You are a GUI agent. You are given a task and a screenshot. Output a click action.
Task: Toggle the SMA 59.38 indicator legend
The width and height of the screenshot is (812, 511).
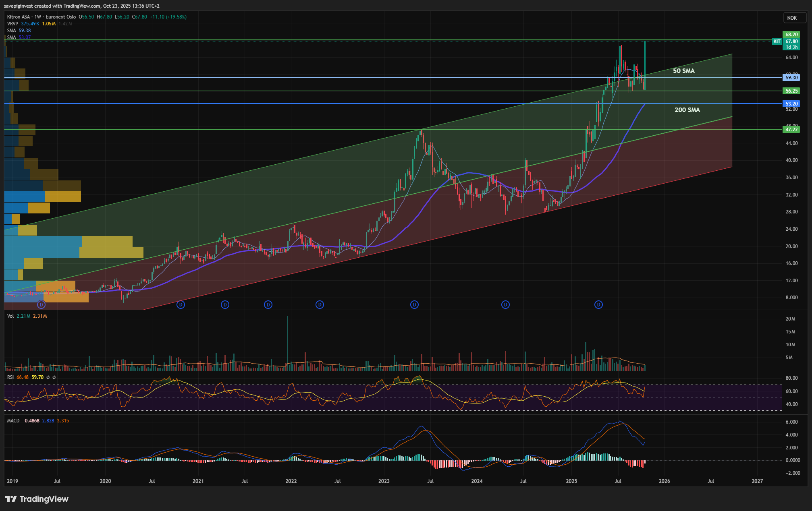pos(11,31)
